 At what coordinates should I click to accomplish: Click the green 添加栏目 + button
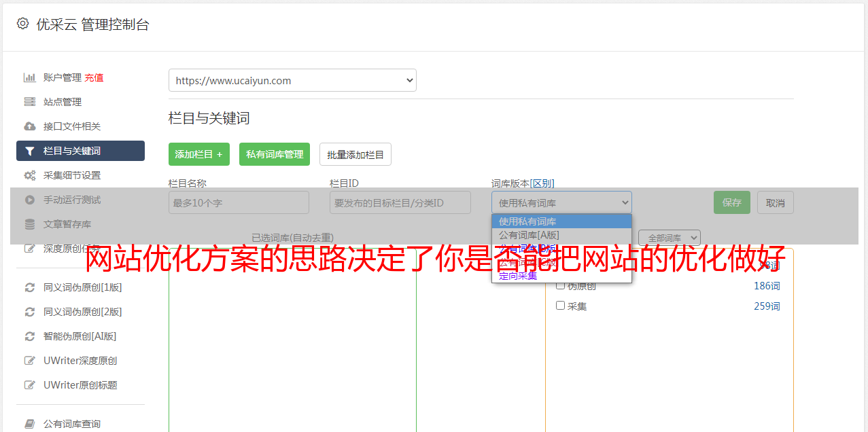point(199,154)
